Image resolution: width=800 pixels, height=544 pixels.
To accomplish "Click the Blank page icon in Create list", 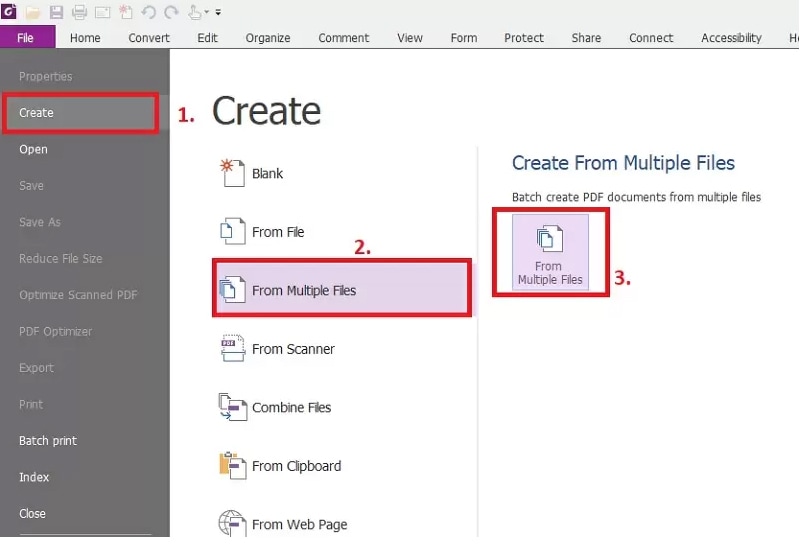I will 232,173.
